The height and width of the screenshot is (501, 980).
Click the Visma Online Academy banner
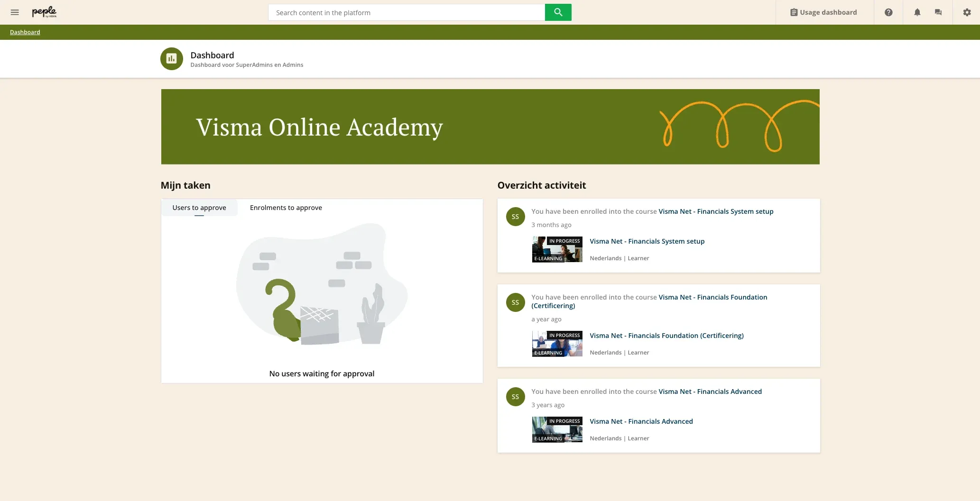pyautogui.click(x=490, y=127)
